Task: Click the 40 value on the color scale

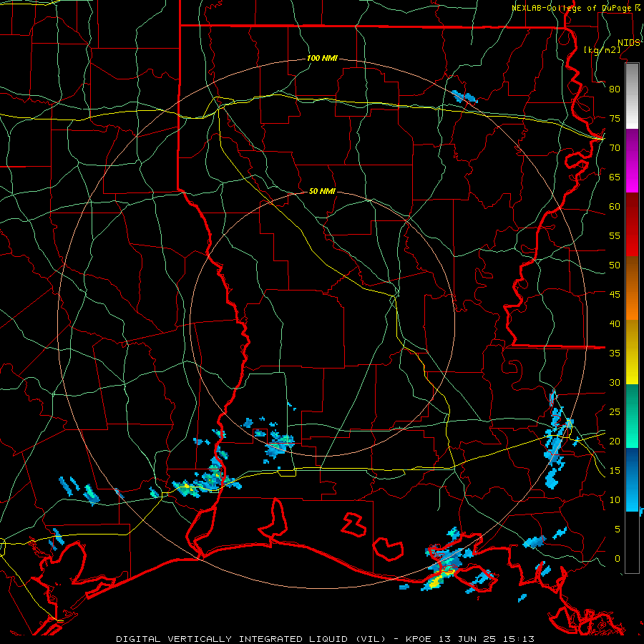Action: coord(615,324)
